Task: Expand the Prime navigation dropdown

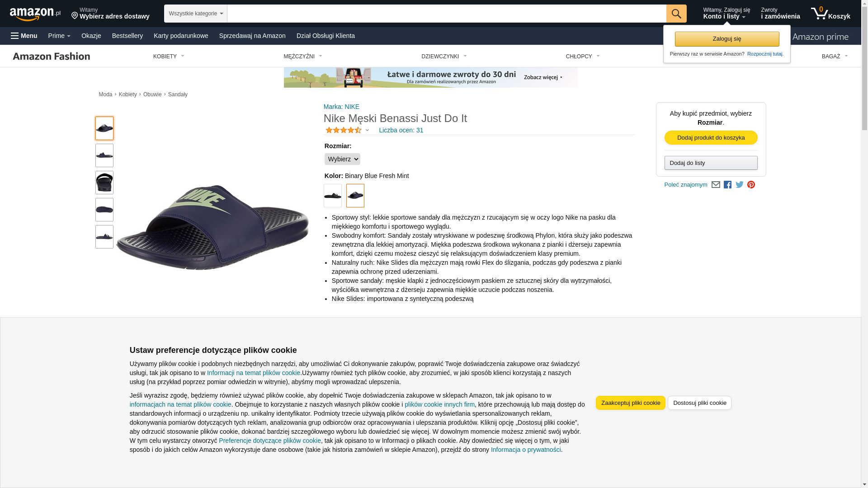Action: click(59, 36)
